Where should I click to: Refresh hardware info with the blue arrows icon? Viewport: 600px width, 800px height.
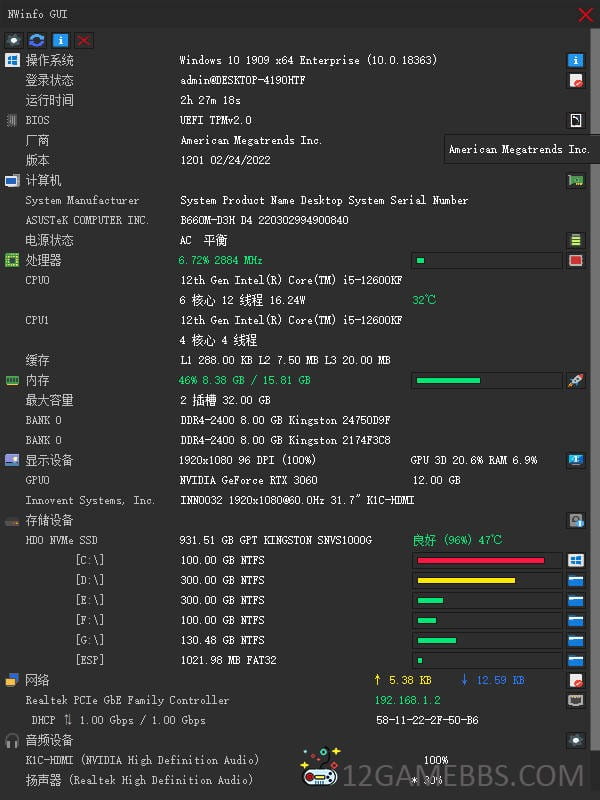(37, 40)
